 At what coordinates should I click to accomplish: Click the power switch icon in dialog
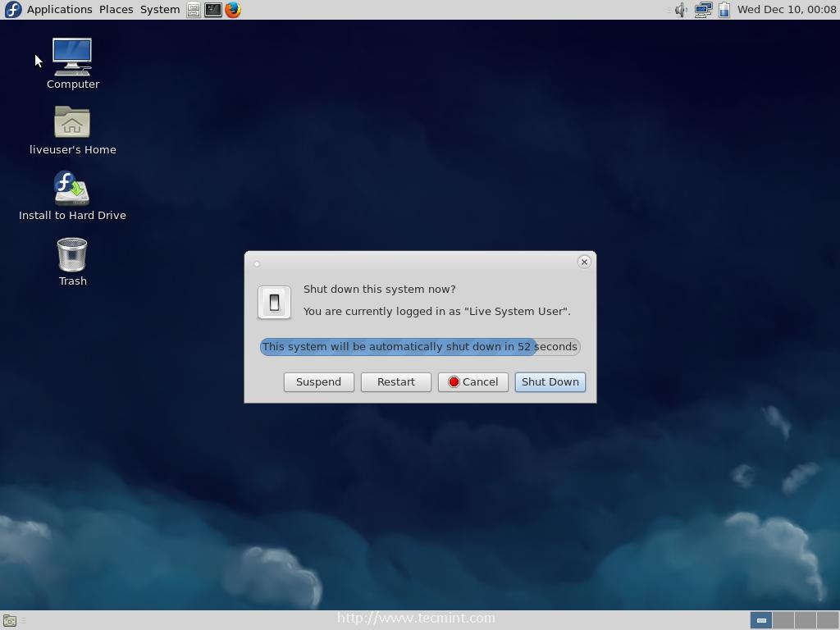(x=274, y=302)
